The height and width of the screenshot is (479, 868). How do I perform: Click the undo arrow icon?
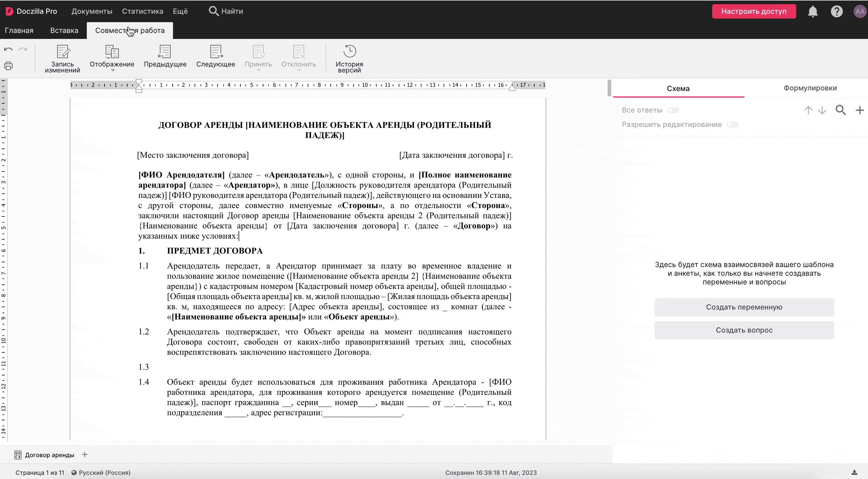point(8,50)
